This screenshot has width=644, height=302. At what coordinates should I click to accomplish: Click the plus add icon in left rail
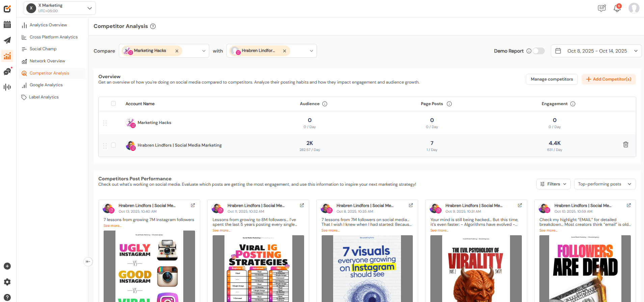coord(7,266)
